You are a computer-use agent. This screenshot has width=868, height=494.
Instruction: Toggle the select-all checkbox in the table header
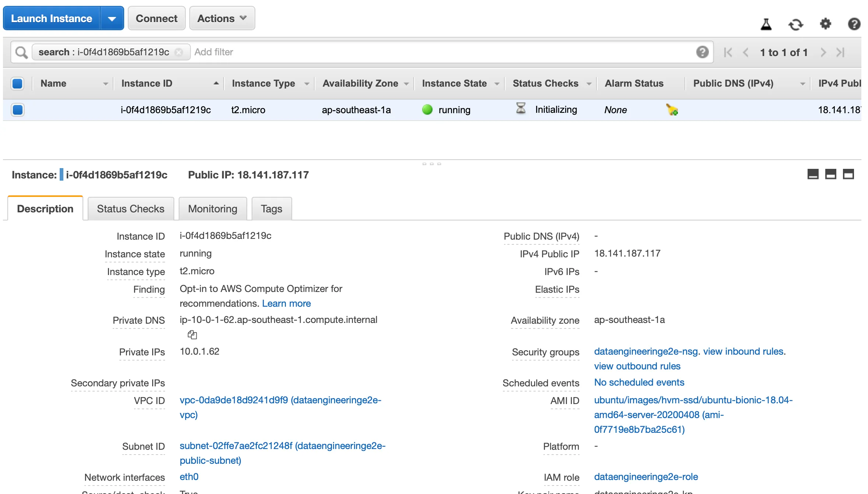(x=18, y=84)
